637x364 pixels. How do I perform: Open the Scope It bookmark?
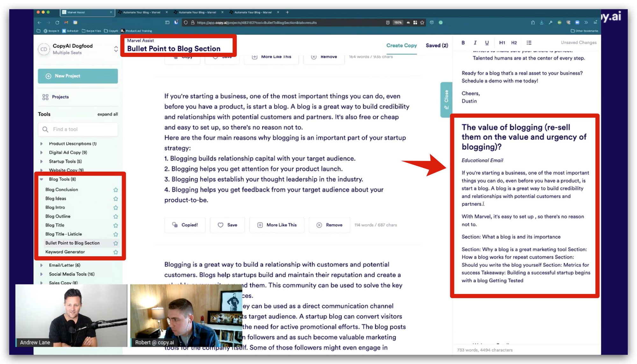(x=51, y=31)
